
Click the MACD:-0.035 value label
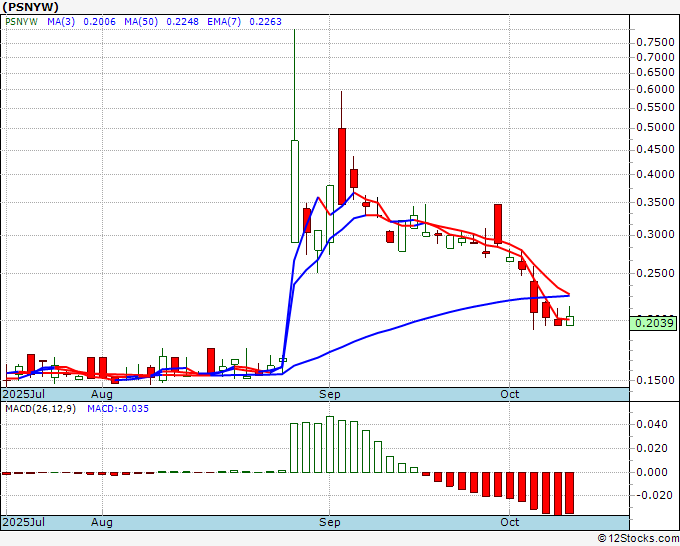(118, 409)
